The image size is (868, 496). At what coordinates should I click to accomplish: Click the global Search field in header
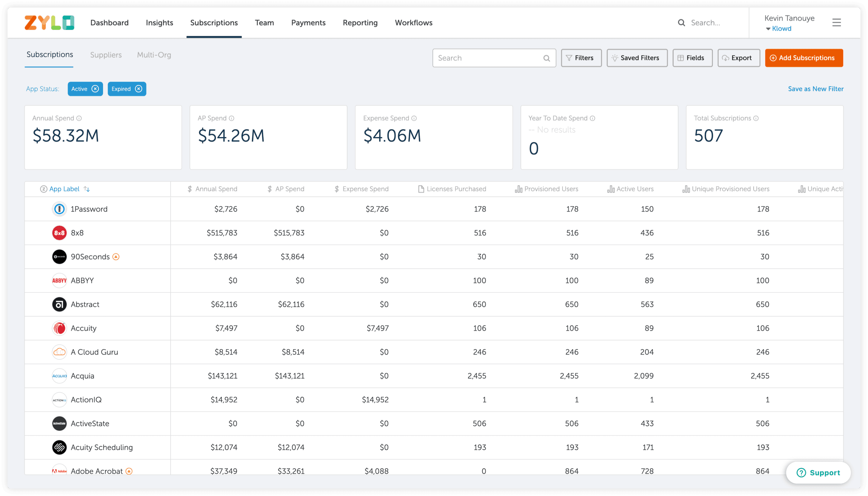pyautogui.click(x=709, y=23)
